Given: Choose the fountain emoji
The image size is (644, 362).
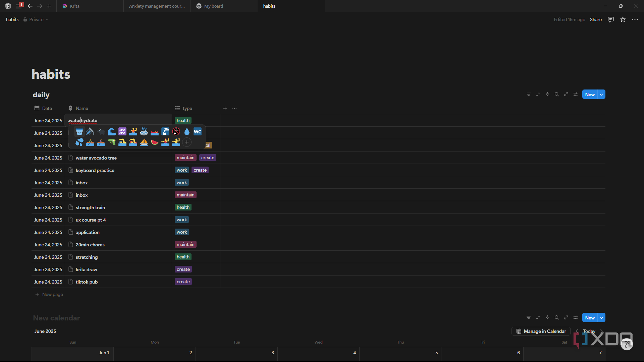Looking at the screenshot, I should click(144, 131).
